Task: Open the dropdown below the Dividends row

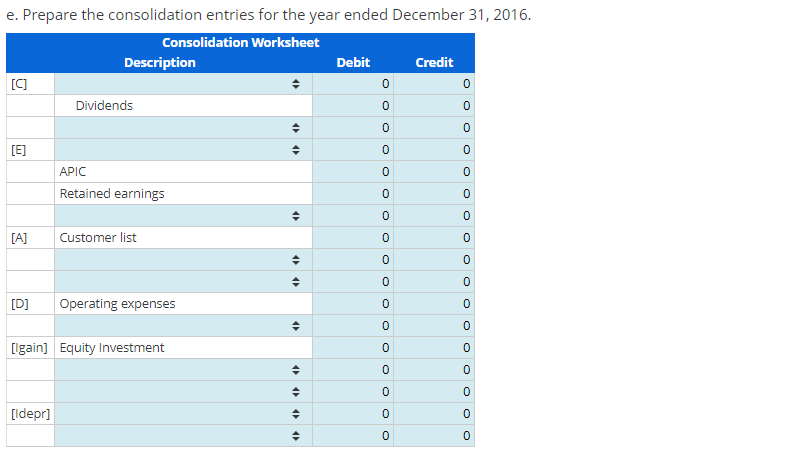Action: coord(183,128)
